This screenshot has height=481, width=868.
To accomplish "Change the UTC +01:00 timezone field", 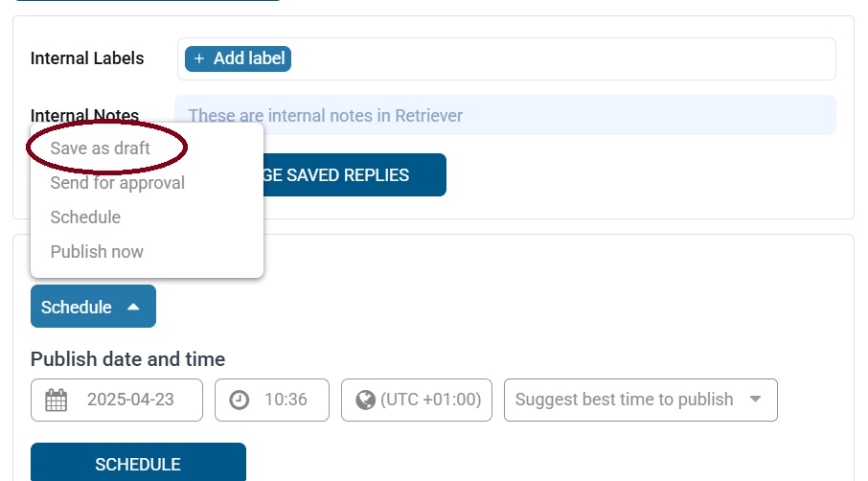I will 417,401.
